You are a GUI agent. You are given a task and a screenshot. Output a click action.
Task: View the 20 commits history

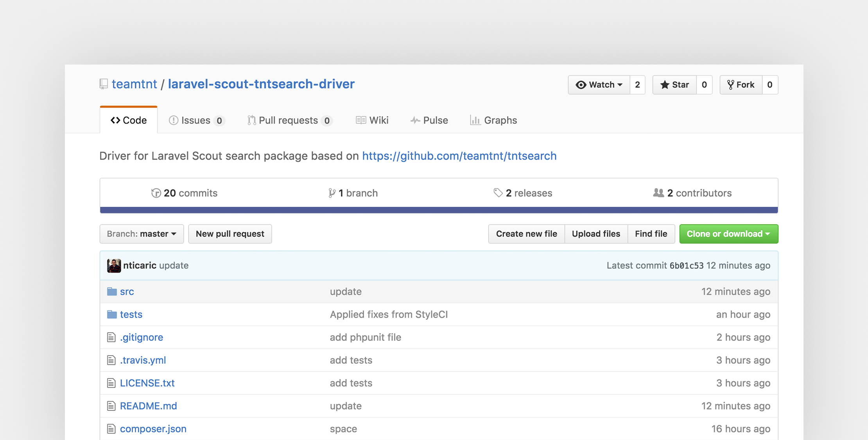pos(185,193)
